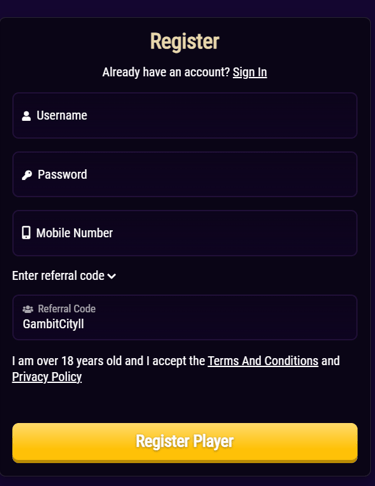The image size is (375, 486).
Task: Click the yellow Register Player button
Action: coord(185,442)
